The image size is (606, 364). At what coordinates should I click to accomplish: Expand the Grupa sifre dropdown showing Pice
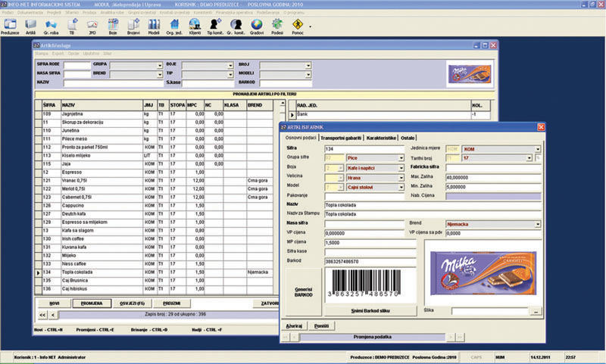(x=401, y=158)
